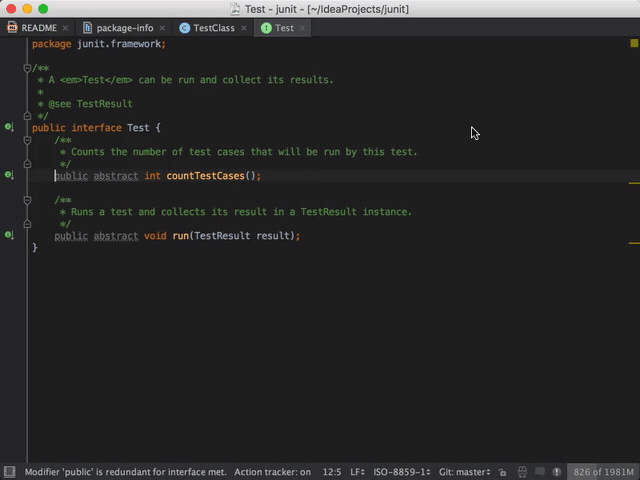Click the Action tracker: on status entry
640x480 pixels.
(272, 472)
